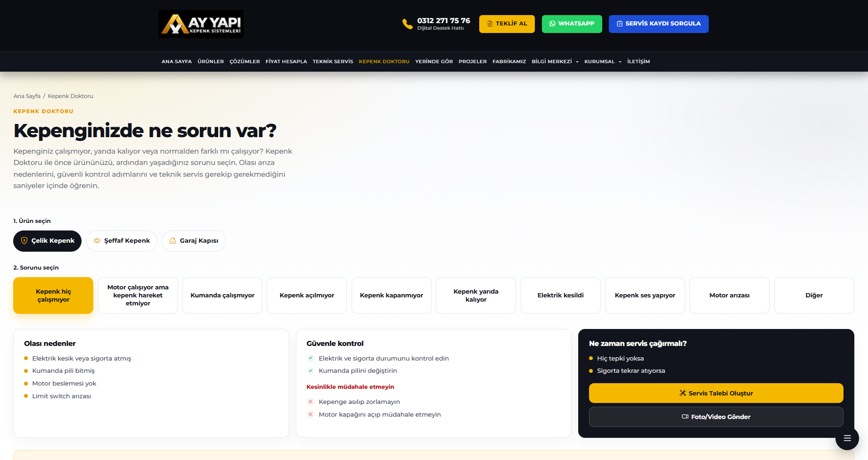
Task: Choose the Kepenk yarıda kalıyor problem
Action: pos(476,296)
